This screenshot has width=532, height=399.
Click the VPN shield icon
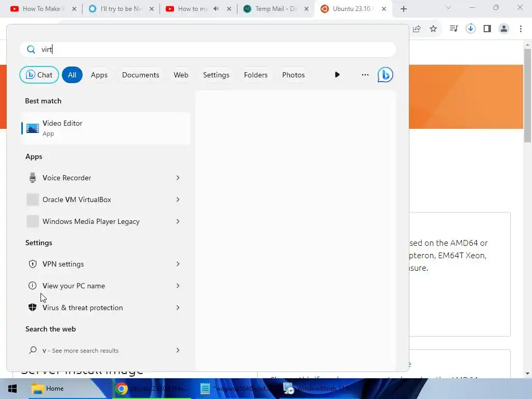[x=33, y=264]
